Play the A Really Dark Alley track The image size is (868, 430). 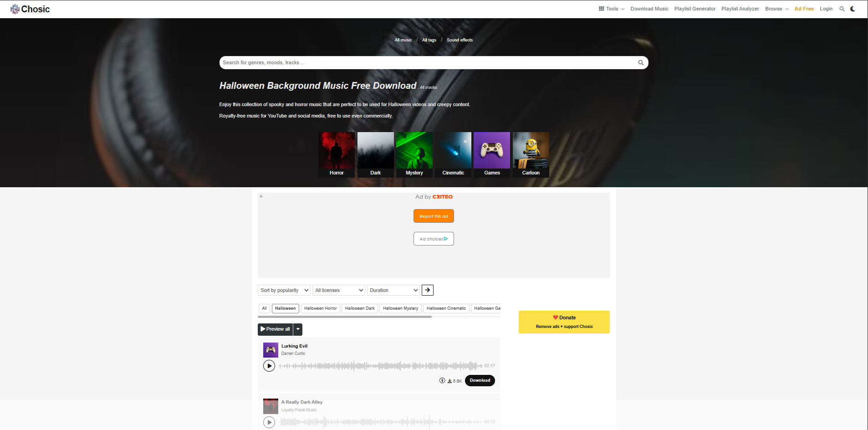[x=269, y=422]
